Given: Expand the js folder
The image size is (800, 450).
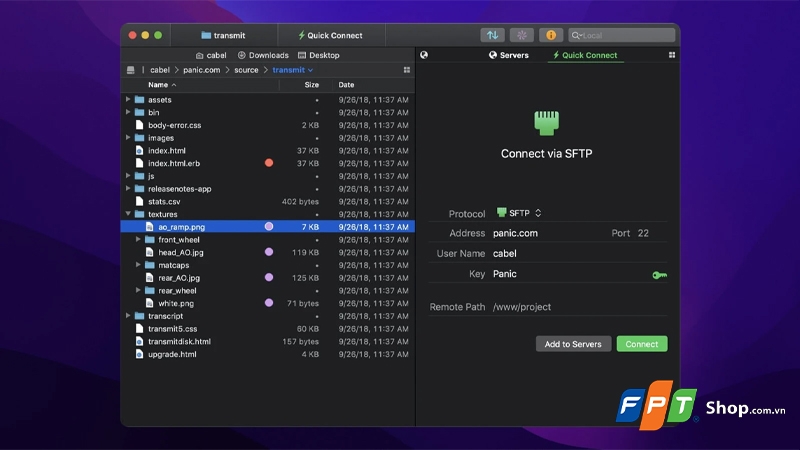Looking at the screenshot, I should click(128, 176).
